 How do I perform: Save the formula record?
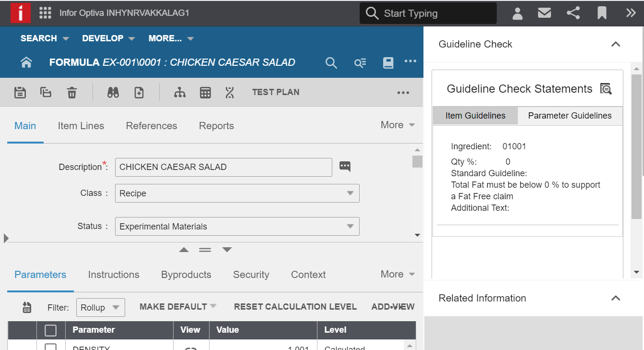(20, 92)
